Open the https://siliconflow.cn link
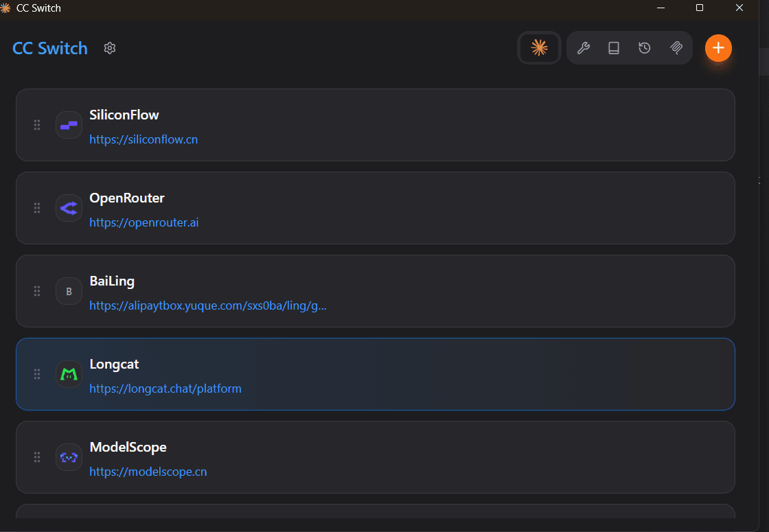The image size is (769, 532). [x=144, y=140]
